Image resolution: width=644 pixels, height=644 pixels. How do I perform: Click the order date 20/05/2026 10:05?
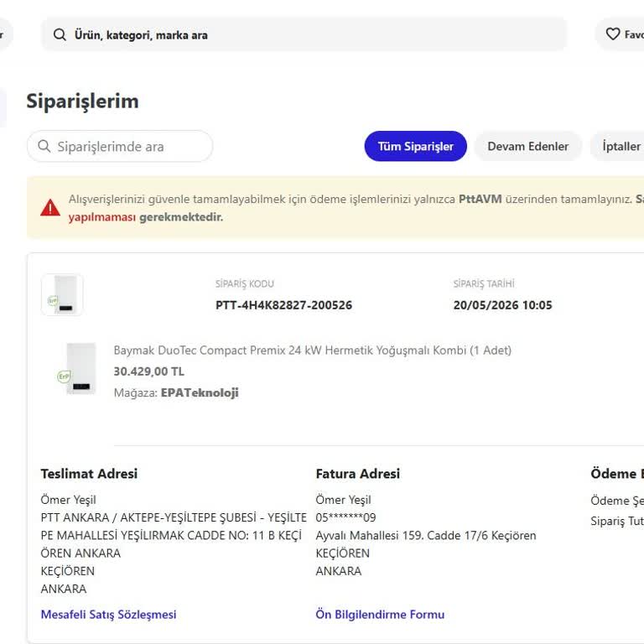tap(503, 305)
